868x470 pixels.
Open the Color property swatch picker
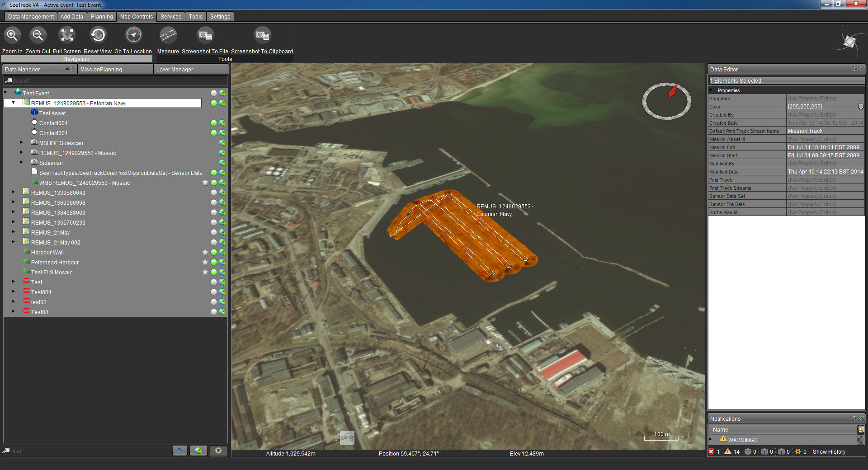tap(861, 106)
